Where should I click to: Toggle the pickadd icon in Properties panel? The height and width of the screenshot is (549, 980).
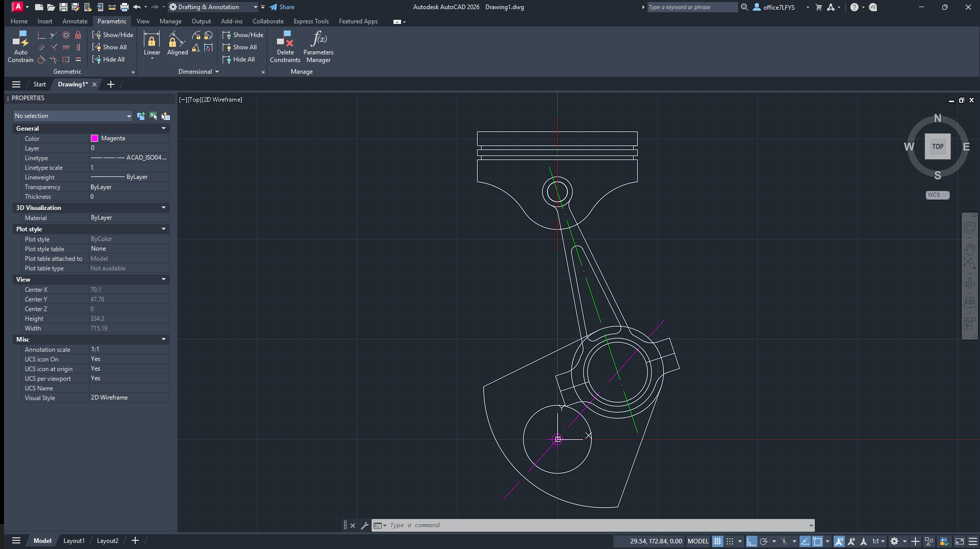click(x=141, y=116)
